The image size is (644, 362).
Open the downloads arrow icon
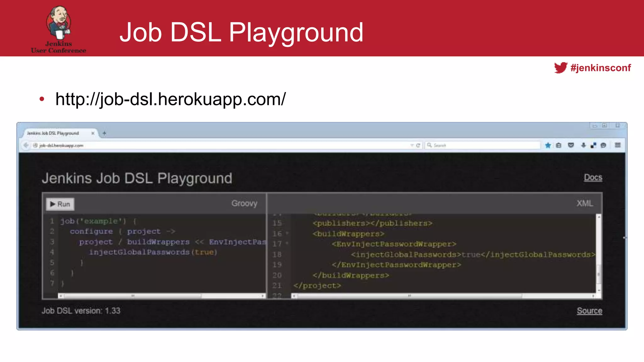pyautogui.click(x=583, y=145)
